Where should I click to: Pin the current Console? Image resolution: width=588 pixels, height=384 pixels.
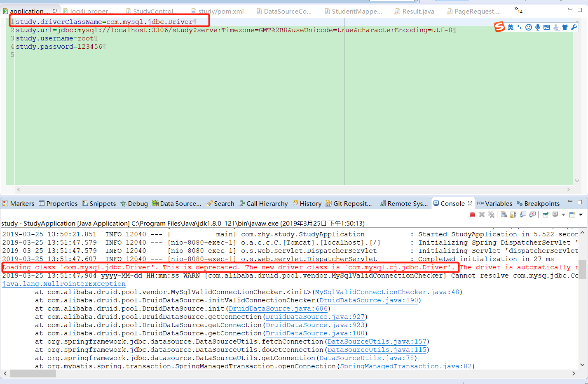click(x=546, y=214)
